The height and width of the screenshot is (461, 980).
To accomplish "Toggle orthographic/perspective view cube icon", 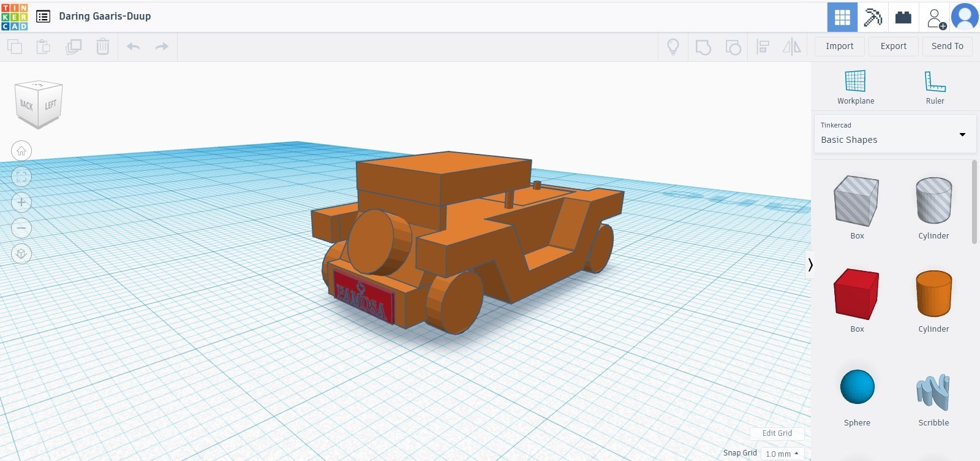I will point(21,254).
